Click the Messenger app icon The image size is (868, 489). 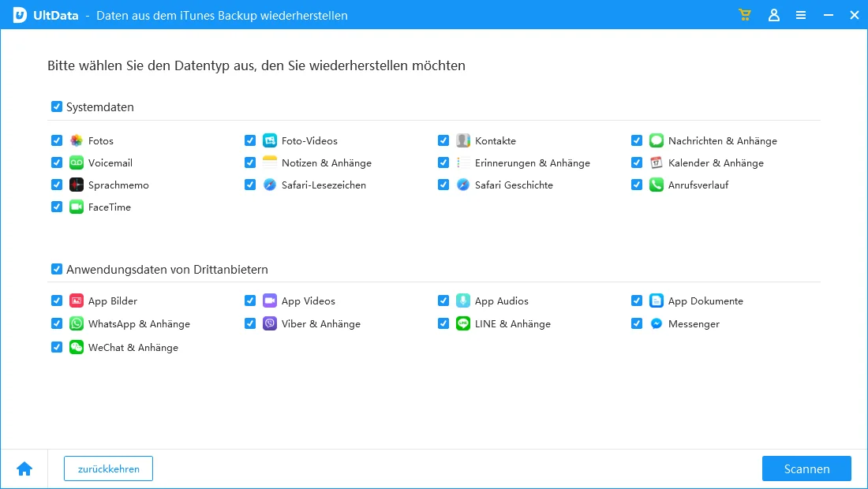click(x=657, y=323)
